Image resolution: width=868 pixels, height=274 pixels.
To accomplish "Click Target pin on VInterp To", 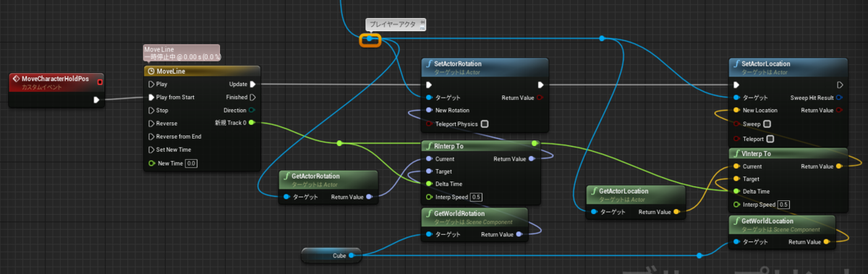I will pos(737,179).
